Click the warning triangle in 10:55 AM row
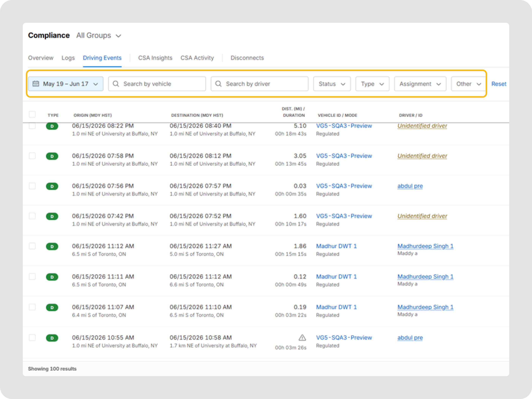This screenshot has width=532, height=399. pos(302,338)
